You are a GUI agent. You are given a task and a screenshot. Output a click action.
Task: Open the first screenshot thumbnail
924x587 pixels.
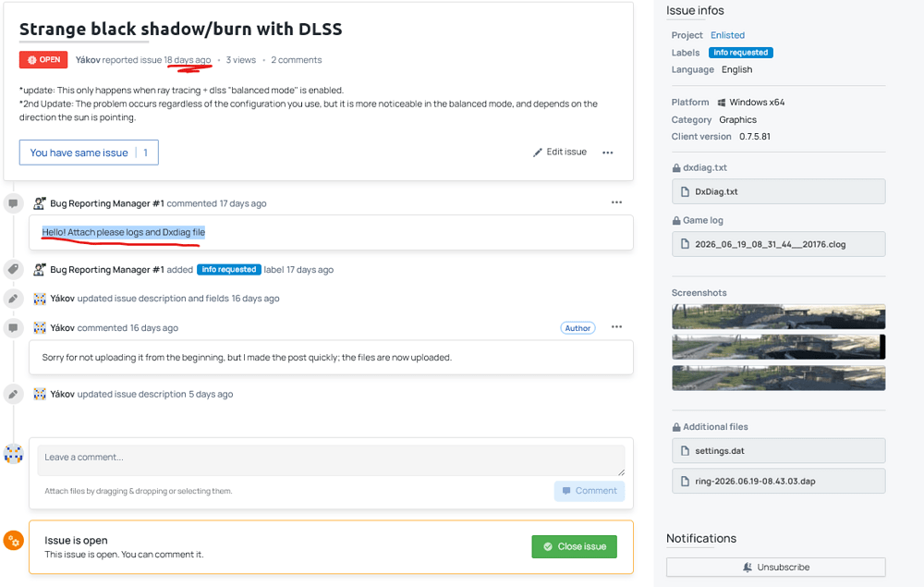pos(778,316)
